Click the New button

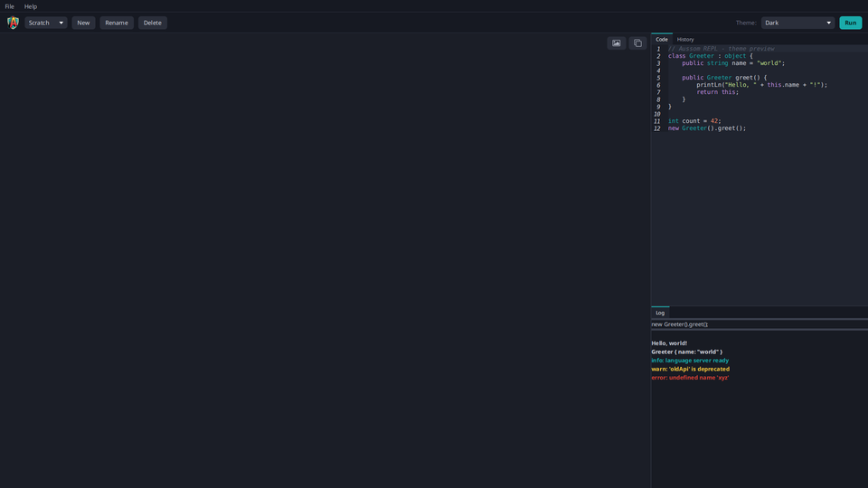point(83,23)
